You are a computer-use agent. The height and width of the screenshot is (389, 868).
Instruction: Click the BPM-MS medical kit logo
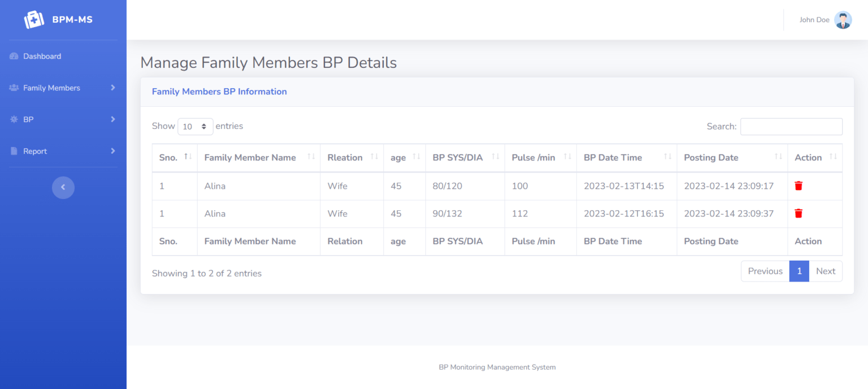pyautogui.click(x=34, y=19)
